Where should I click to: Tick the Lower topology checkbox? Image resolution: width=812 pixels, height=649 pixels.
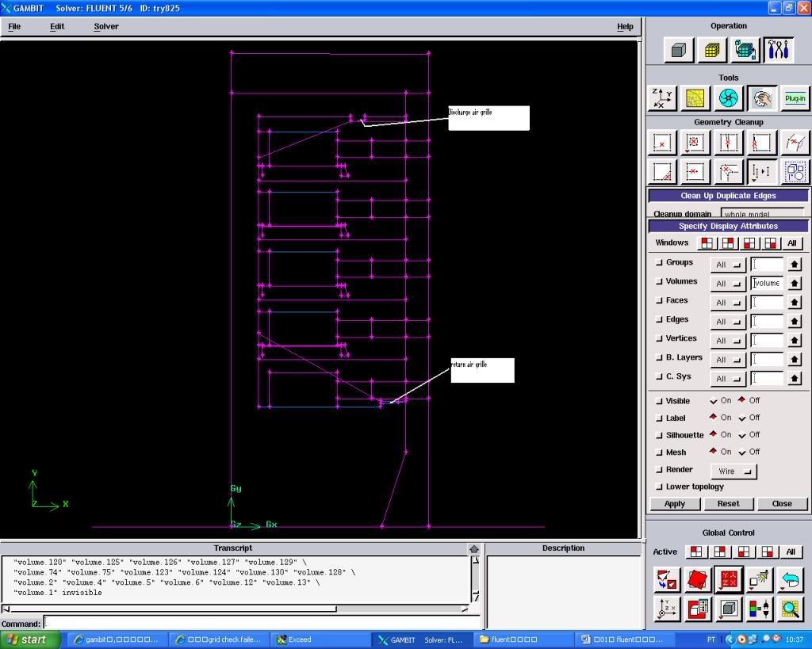tap(659, 487)
